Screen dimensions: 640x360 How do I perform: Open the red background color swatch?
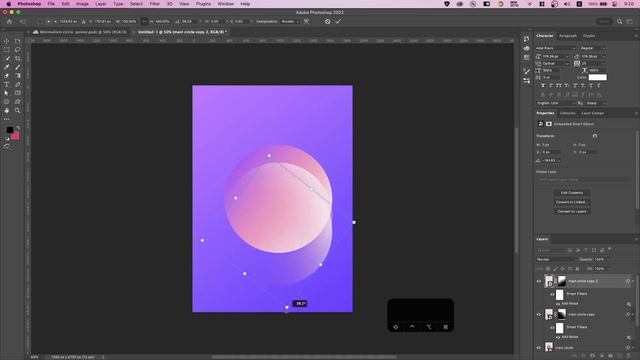pos(16,136)
